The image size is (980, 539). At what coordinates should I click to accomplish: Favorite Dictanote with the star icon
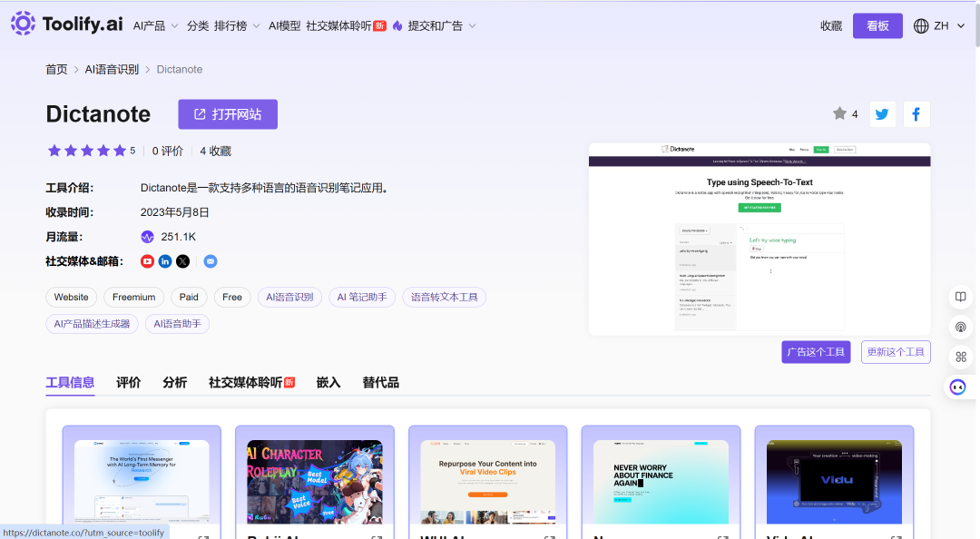coord(839,113)
